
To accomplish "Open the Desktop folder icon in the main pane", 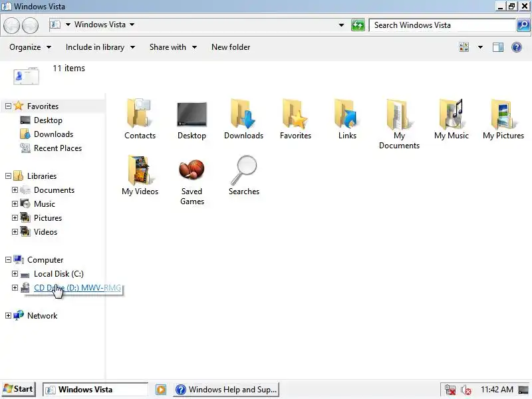I will tap(192, 114).
